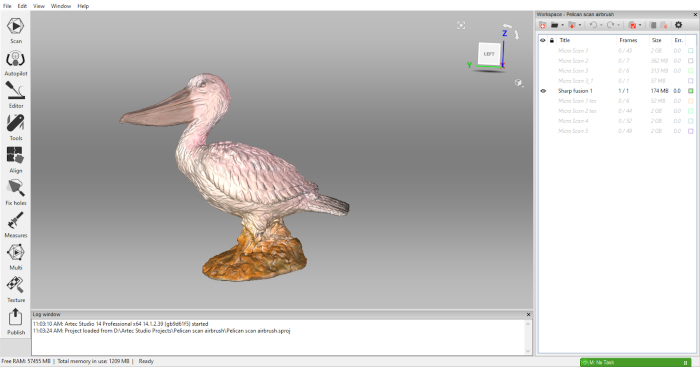Select the Align tool

(x=16, y=160)
